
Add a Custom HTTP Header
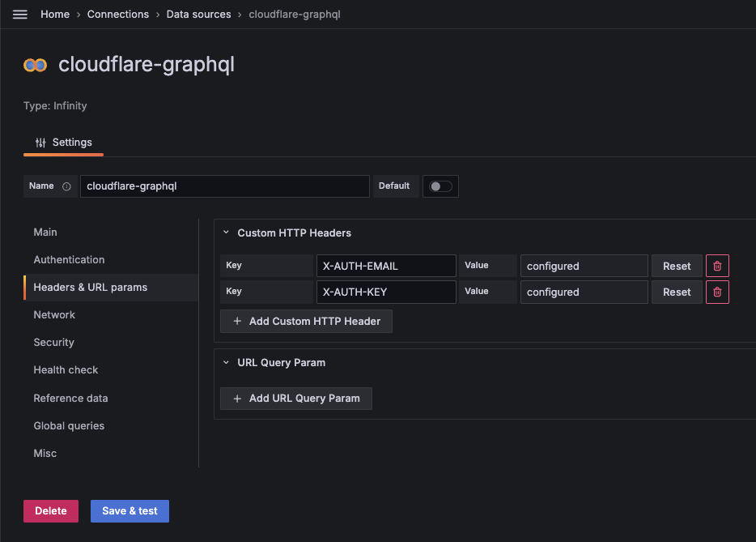(x=306, y=322)
